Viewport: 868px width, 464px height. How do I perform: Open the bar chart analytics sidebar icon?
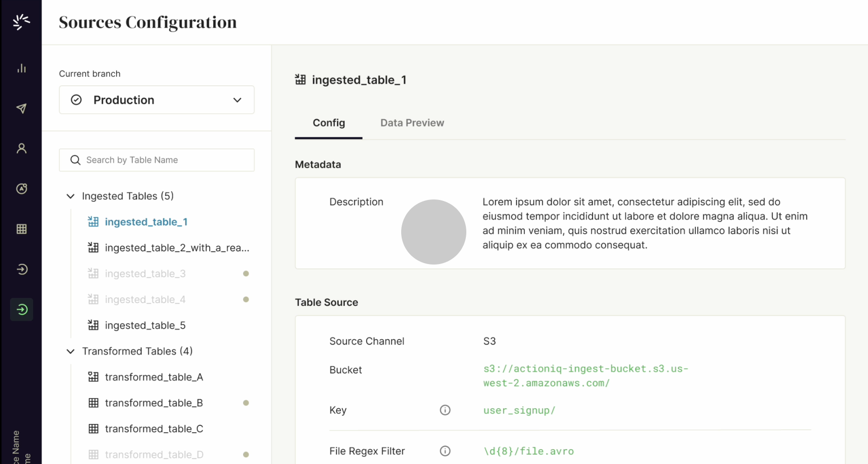tap(21, 68)
